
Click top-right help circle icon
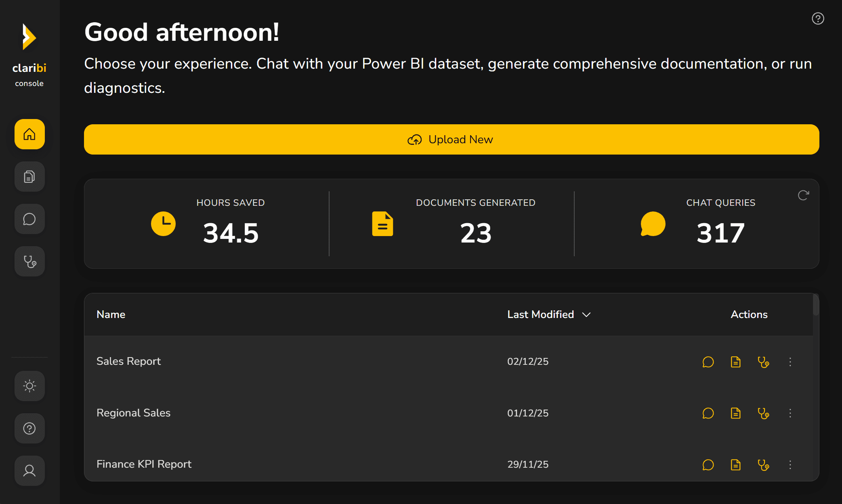click(818, 19)
